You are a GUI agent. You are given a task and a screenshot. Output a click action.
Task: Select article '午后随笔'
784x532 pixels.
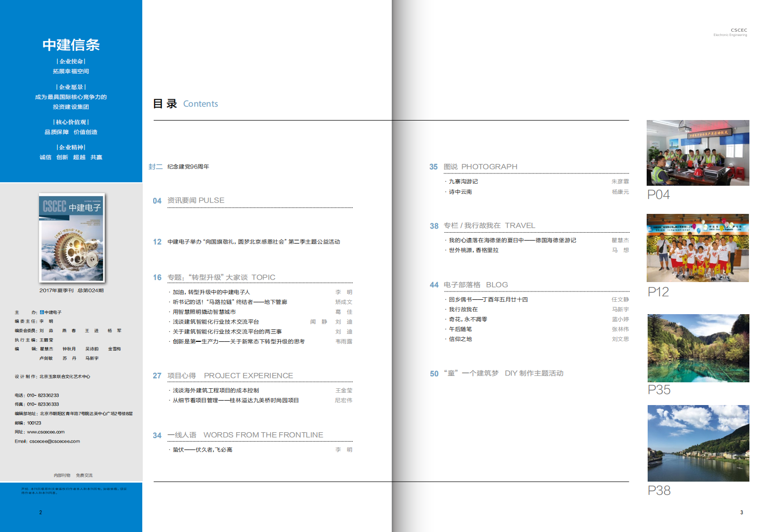pyautogui.click(x=460, y=329)
